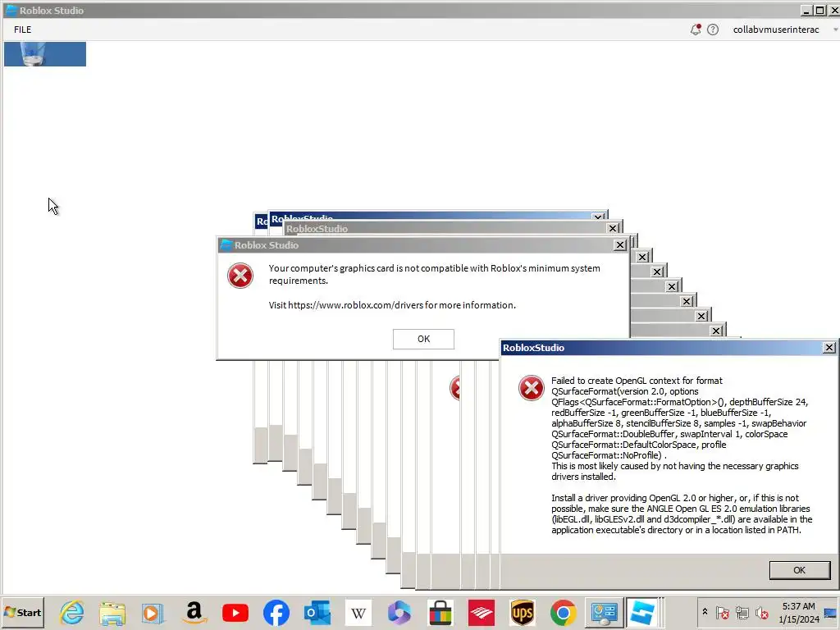Click the text 'Failed to create OpenGL context for format'
The image size is (840, 630).
click(637, 381)
